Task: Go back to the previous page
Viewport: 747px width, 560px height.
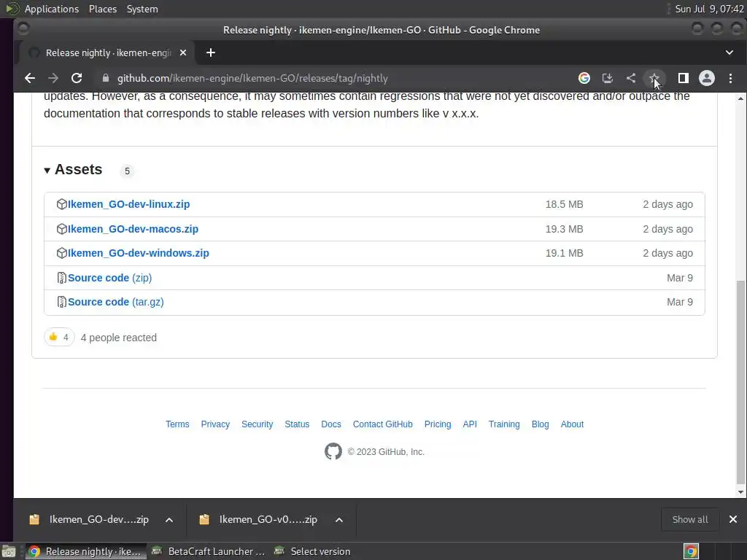Action: (29, 78)
